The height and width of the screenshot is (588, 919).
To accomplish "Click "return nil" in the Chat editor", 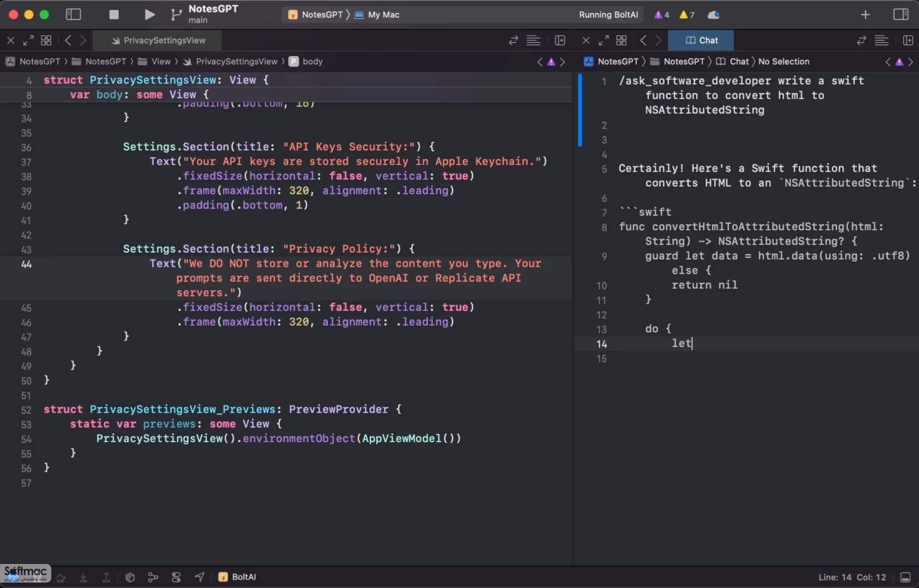I will tap(704, 285).
